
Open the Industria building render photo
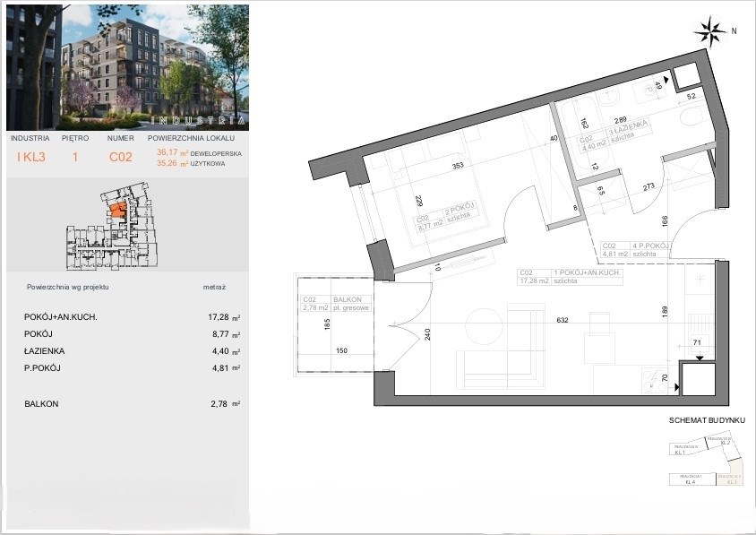[125, 66]
